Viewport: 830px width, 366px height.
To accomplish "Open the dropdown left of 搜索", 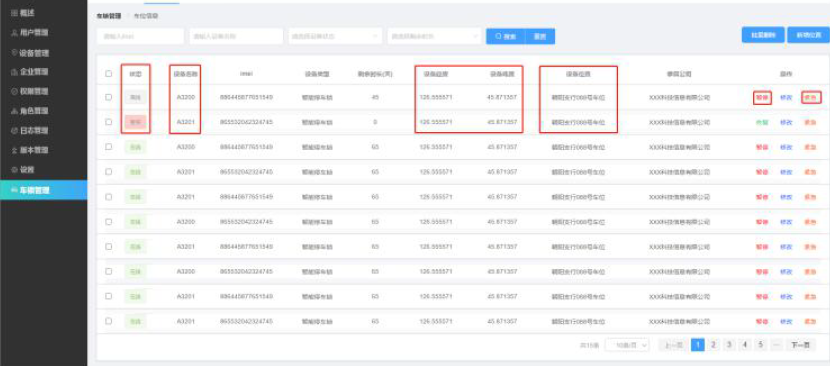I will pyautogui.click(x=434, y=36).
